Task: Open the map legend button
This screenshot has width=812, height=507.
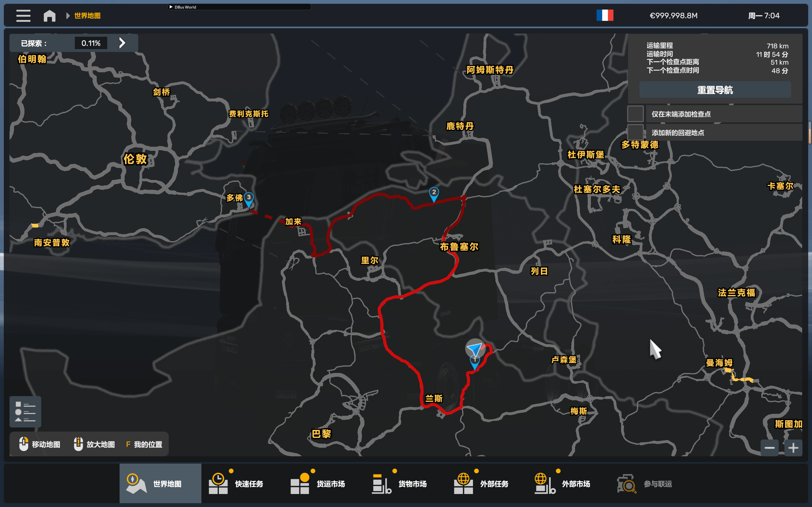Action: click(x=25, y=411)
